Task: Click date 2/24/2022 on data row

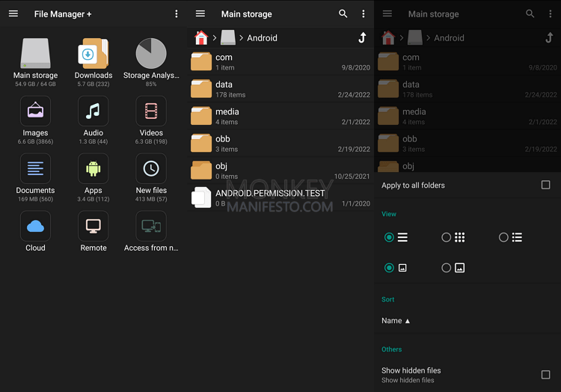Action: pos(354,95)
